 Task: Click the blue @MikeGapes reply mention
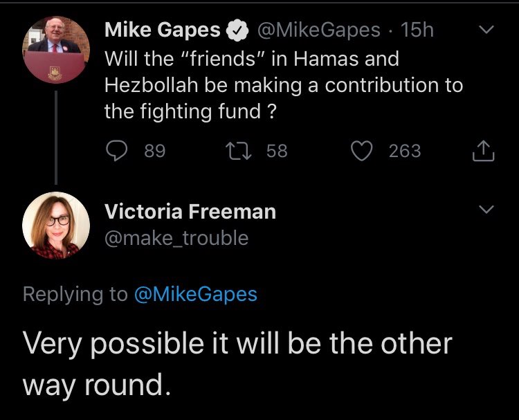196,295
